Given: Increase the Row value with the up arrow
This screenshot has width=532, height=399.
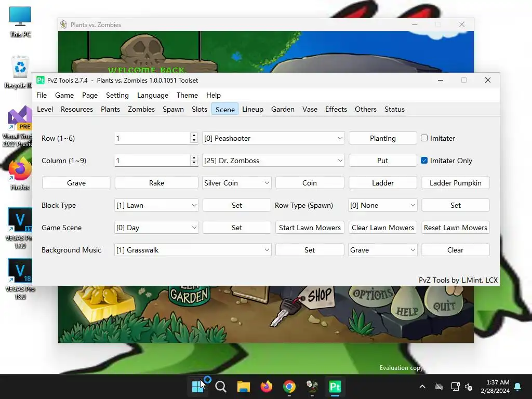Looking at the screenshot, I should pos(194,135).
